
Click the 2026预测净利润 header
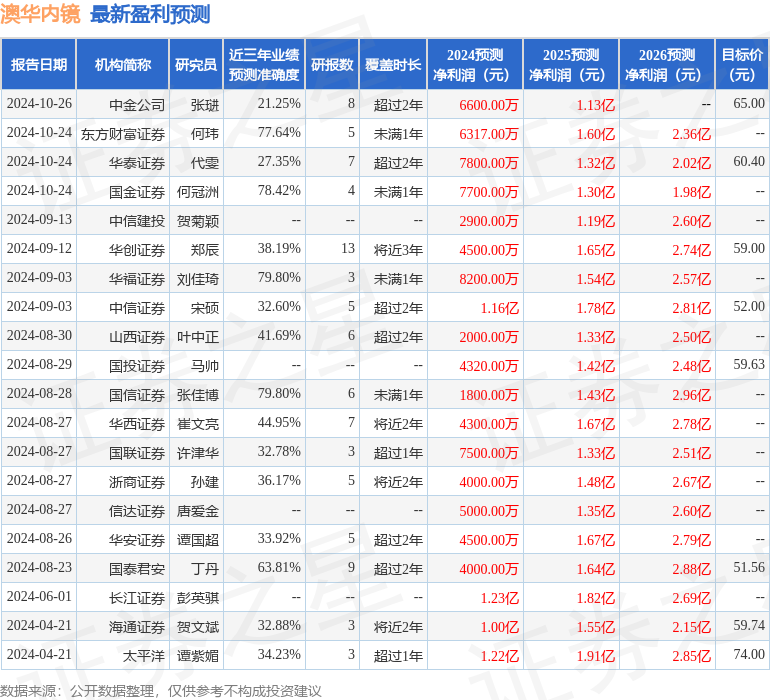pyautogui.click(x=667, y=64)
